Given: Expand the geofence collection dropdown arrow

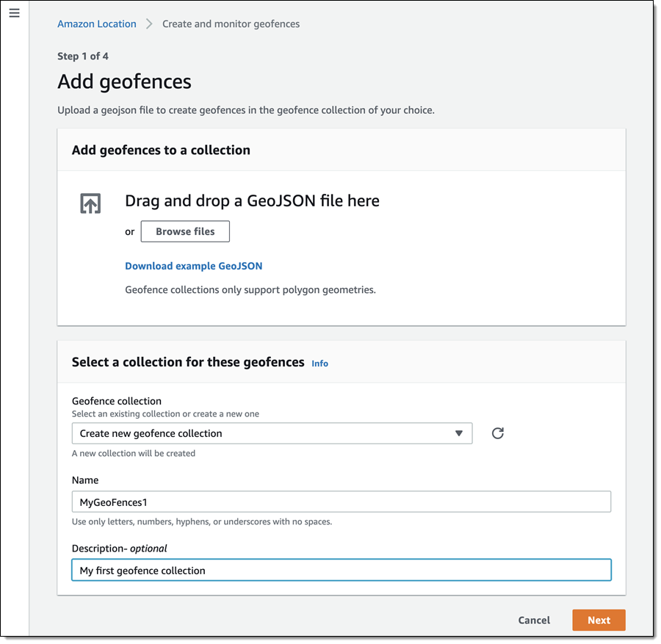Looking at the screenshot, I should click(459, 433).
